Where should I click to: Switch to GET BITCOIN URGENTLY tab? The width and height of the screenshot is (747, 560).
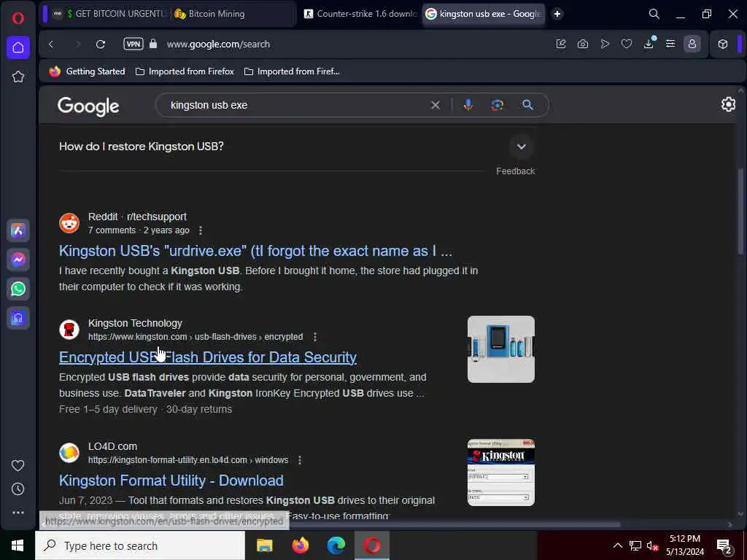pyautogui.click(x=109, y=14)
